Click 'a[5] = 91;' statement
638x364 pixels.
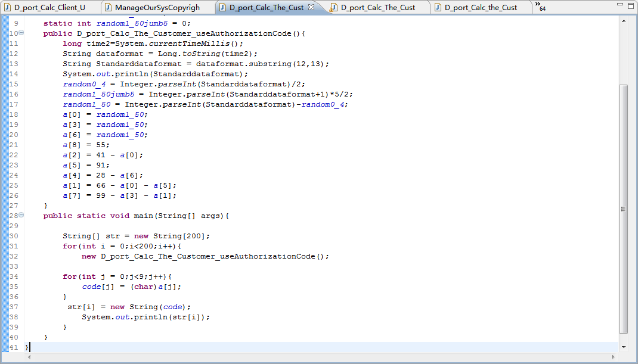tap(86, 165)
